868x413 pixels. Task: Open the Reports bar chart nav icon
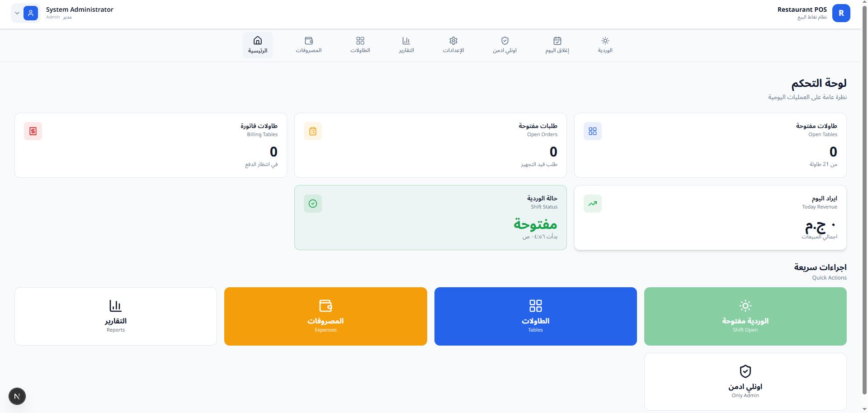(x=406, y=41)
